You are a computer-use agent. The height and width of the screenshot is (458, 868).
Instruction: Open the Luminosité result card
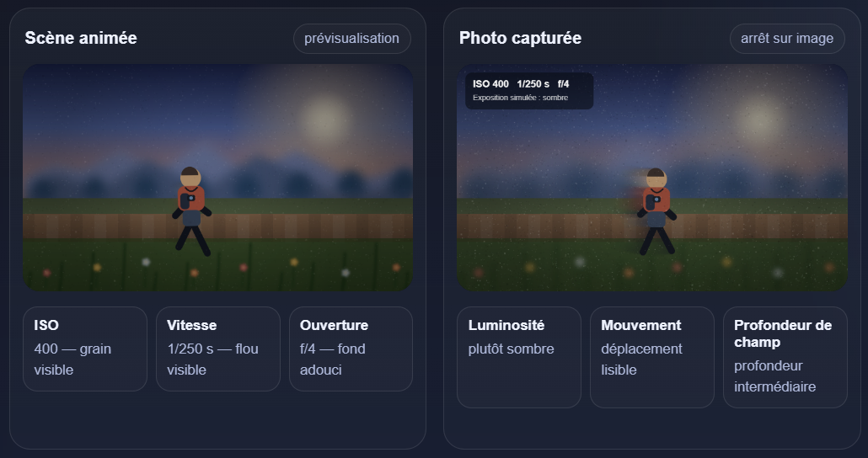518,357
